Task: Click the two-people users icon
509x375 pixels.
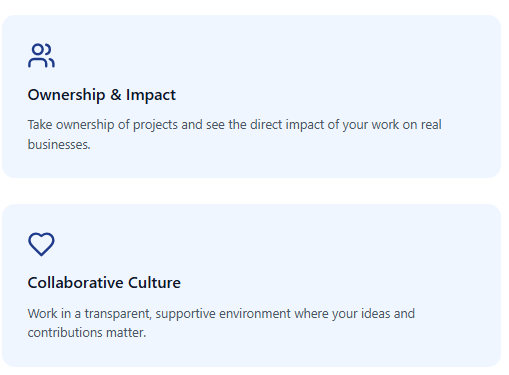Action: click(41, 55)
